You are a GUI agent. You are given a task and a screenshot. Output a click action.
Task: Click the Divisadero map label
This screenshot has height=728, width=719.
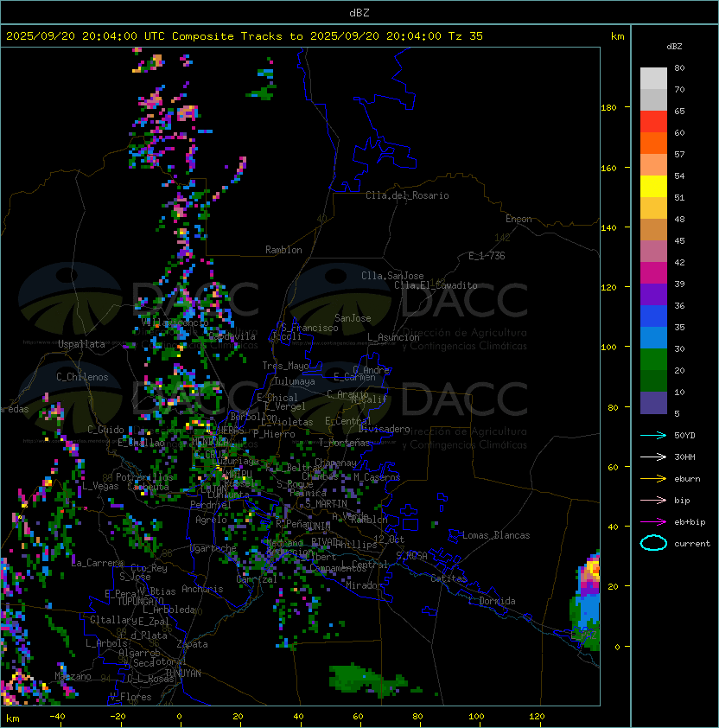pyautogui.click(x=384, y=429)
